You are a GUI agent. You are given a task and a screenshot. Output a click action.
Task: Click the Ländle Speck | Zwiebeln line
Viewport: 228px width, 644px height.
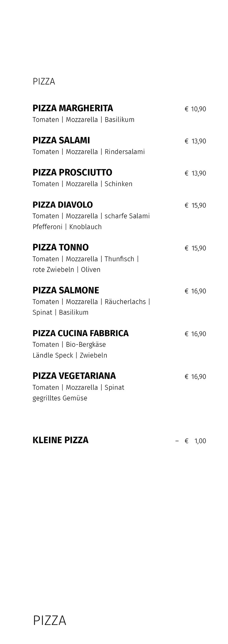click(70, 355)
